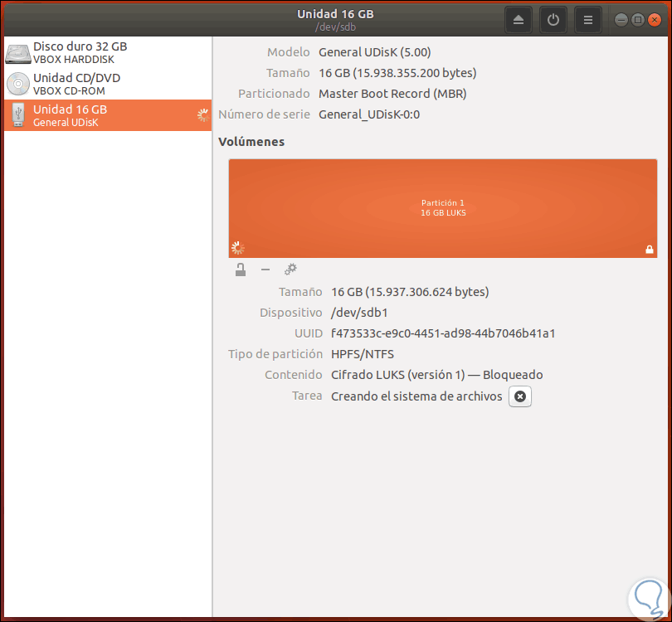The width and height of the screenshot is (672, 622).
Task: Open the hamburger menu in title bar
Action: [587, 20]
